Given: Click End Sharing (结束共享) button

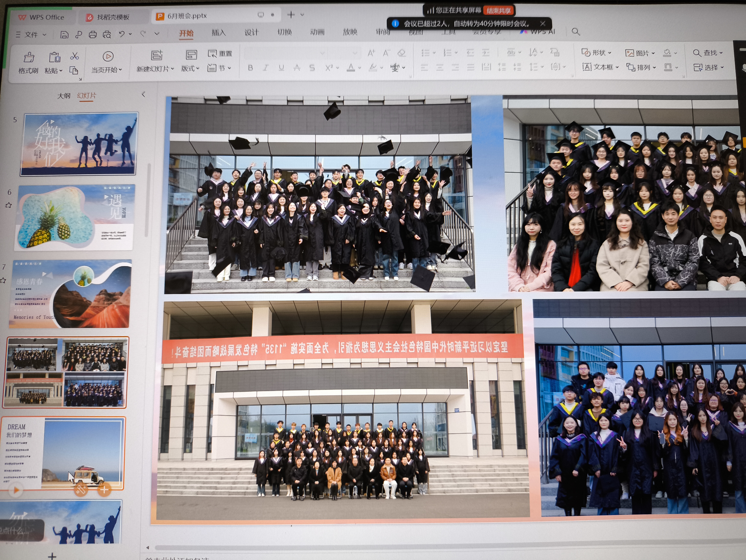Looking at the screenshot, I should click(499, 10).
